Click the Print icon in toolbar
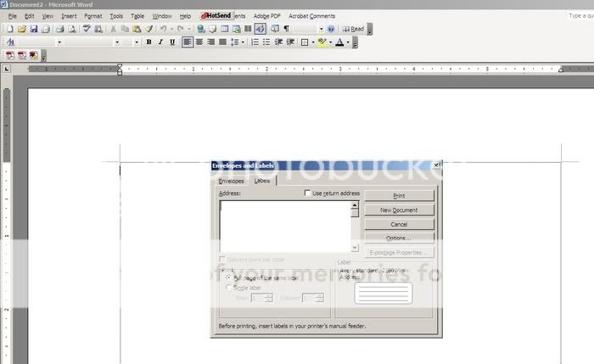 pos(60,29)
